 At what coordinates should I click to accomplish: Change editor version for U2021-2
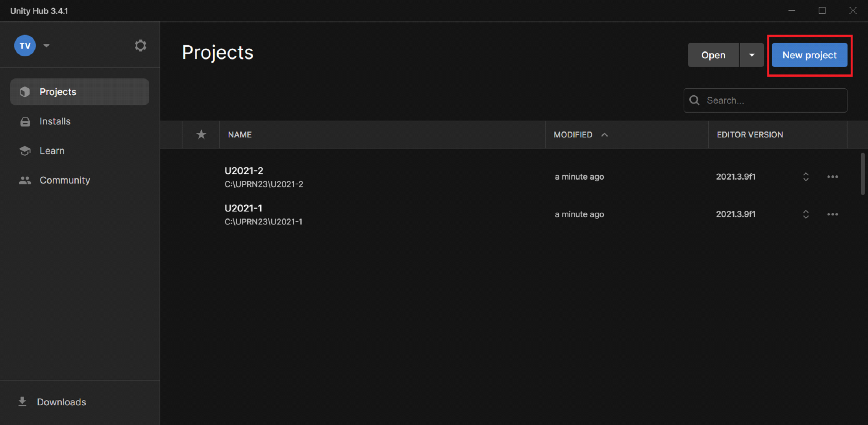pyautogui.click(x=806, y=177)
